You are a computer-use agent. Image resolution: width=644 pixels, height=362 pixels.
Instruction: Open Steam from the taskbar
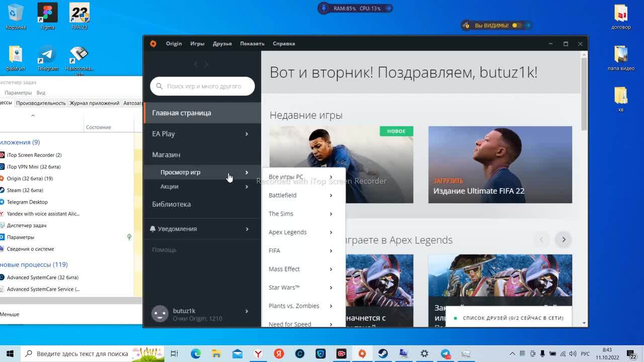pyautogui.click(x=383, y=353)
